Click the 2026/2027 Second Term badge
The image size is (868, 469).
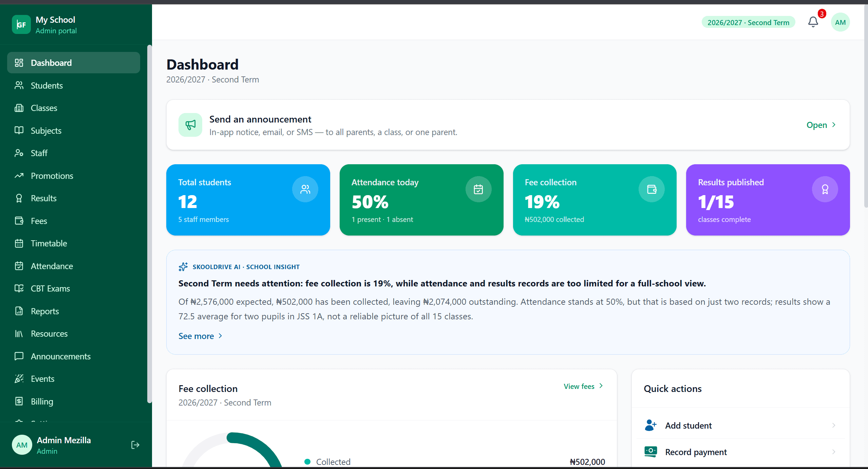click(748, 22)
